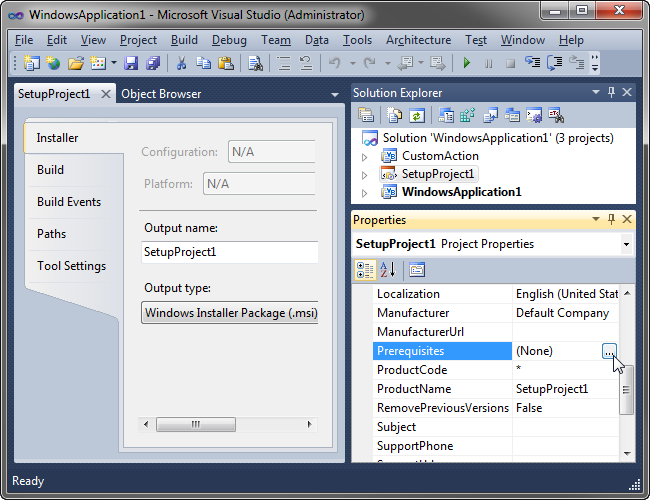Pin the Properties panel with auto-hide pin
The image size is (650, 500).
(x=611, y=219)
